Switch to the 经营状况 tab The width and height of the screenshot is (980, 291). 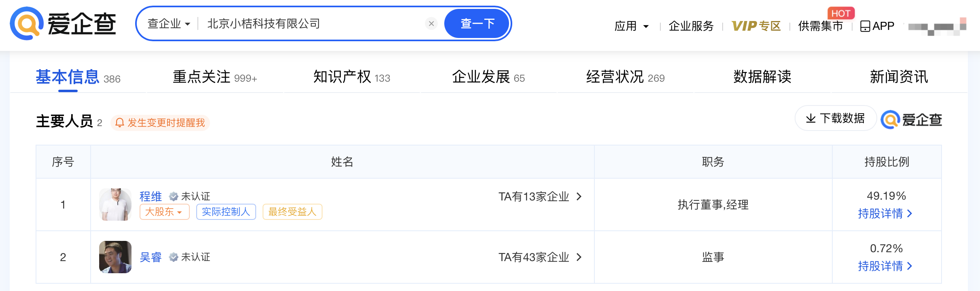pos(625,77)
